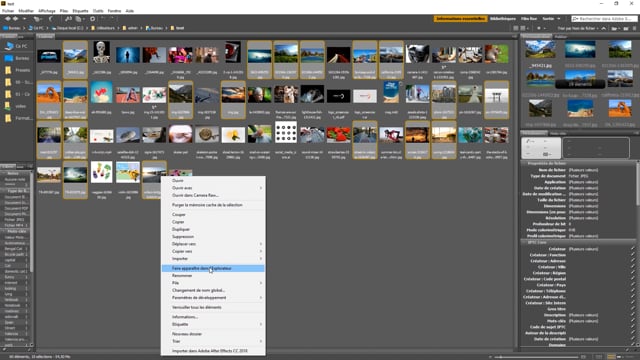Viewport: 640px width, 360px height.
Task: Open the Affichage menu
Action: [47, 11]
